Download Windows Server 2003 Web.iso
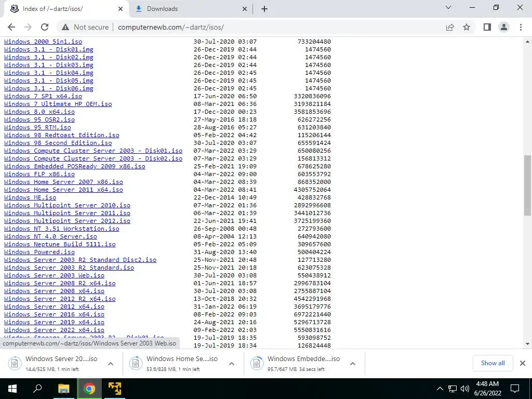The image size is (532, 399). tap(54, 276)
